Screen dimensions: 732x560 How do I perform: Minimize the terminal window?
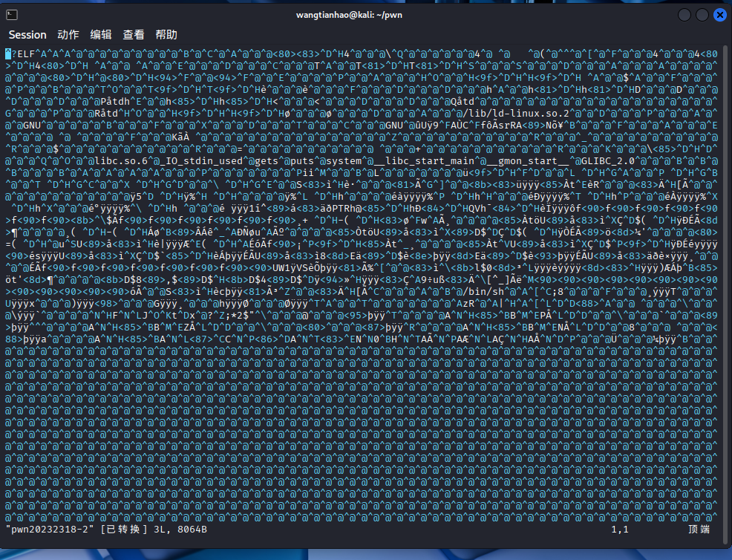[684, 15]
